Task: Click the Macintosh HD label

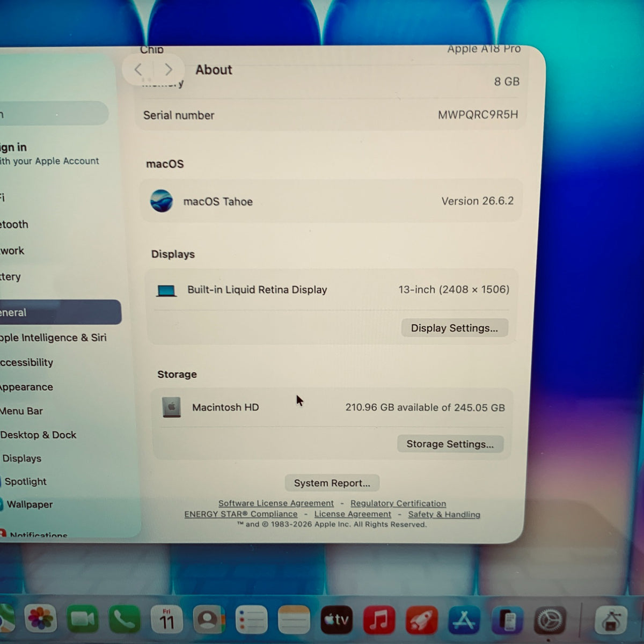Action: point(225,407)
